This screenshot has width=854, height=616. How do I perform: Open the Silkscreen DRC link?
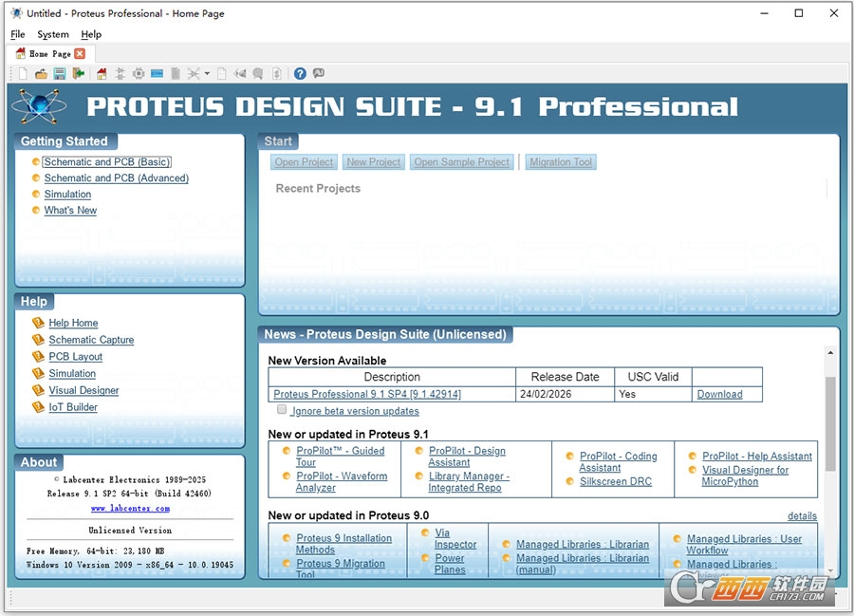pyautogui.click(x=616, y=481)
